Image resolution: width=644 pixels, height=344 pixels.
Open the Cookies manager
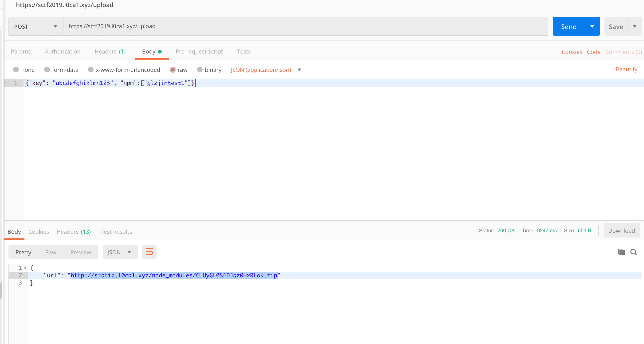572,52
